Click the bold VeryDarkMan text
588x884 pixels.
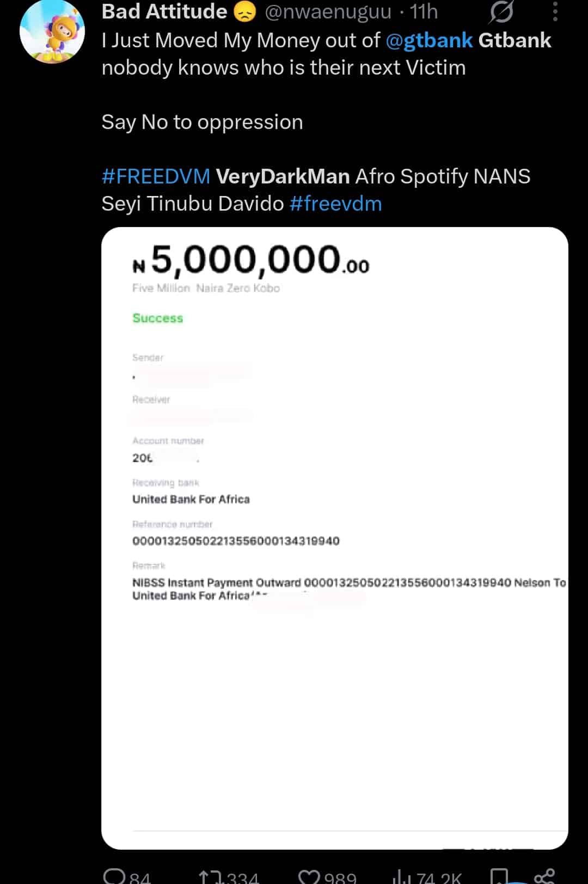tap(283, 176)
